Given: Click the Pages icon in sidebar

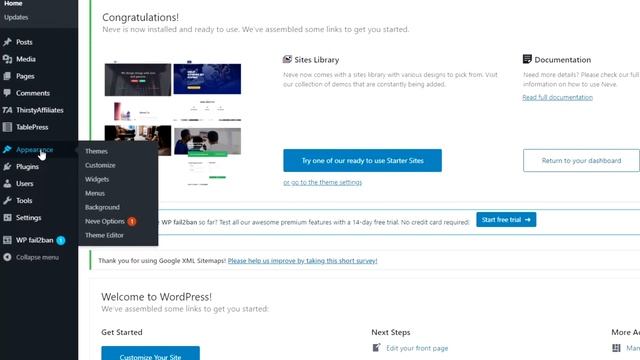Looking at the screenshot, I should 7,76.
